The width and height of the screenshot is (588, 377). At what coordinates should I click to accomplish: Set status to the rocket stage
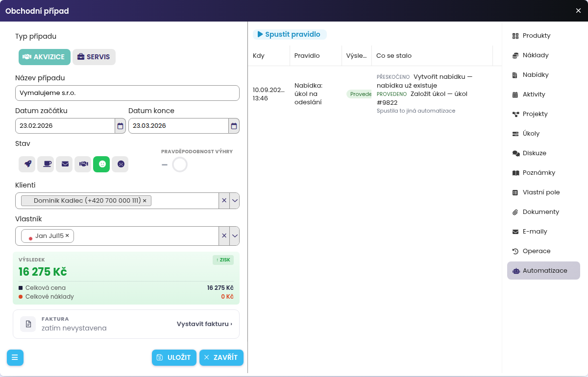27,164
